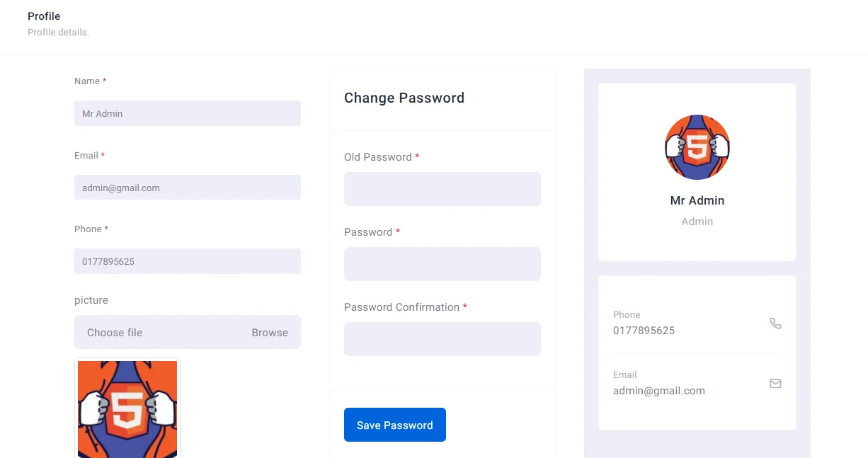868x458 pixels.
Task: Click the phone handset icon in contact card
Action: click(x=775, y=324)
